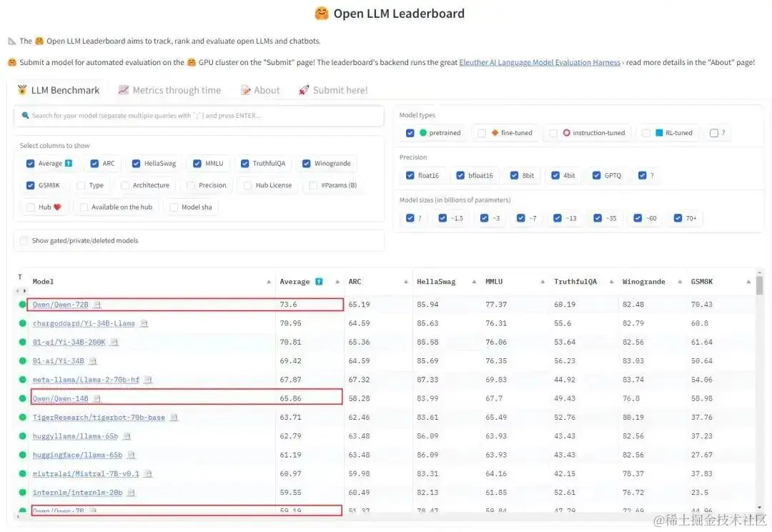Enable Available on the hub checkbox
The width and height of the screenshot is (772, 532).
[x=84, y=207]
